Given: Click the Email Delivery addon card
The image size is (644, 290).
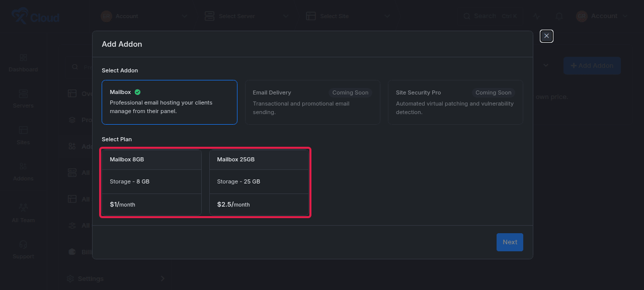Looking at the screenshot, I should tap(312, 102).
